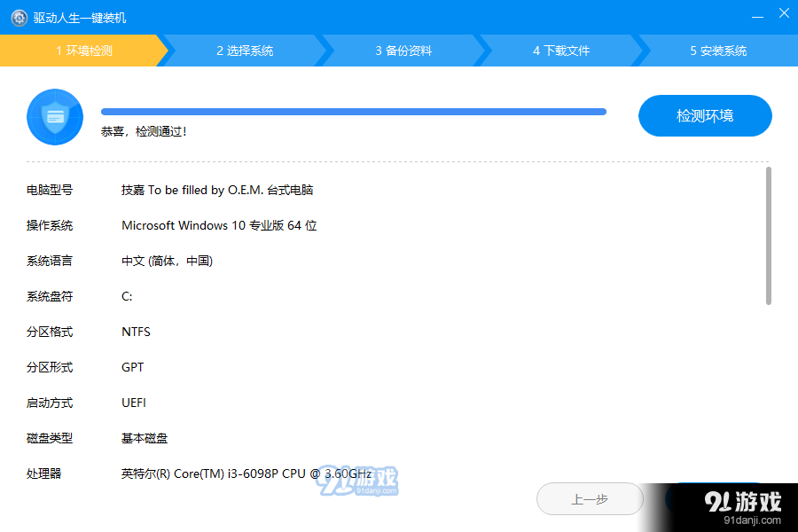798x532 pixels.
Task: Minimize the 驱动人生一键装机 window
Action: click(757, 17)
